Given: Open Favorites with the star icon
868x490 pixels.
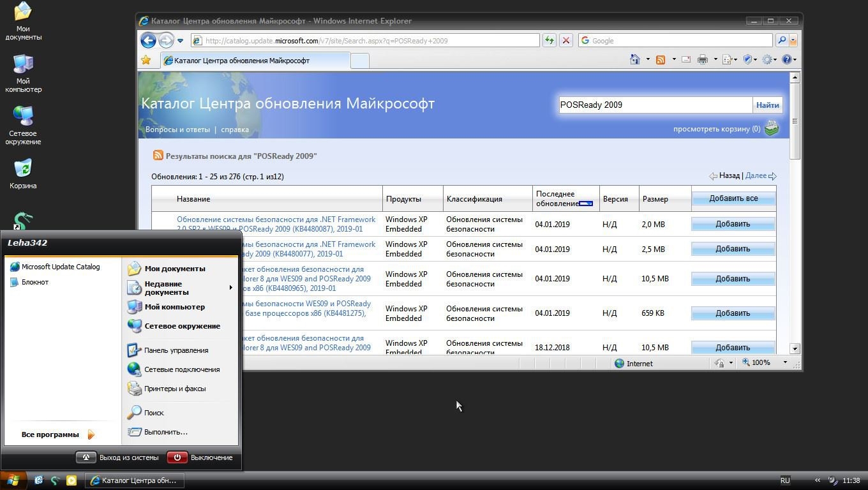Looking at the screenshot, I should (x=146, y=60).
